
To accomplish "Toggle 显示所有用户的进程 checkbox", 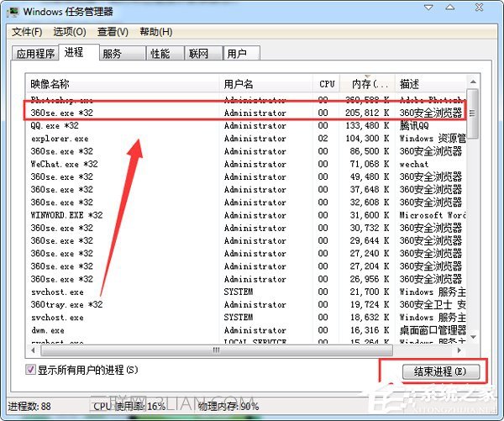I will coord(31,370).
